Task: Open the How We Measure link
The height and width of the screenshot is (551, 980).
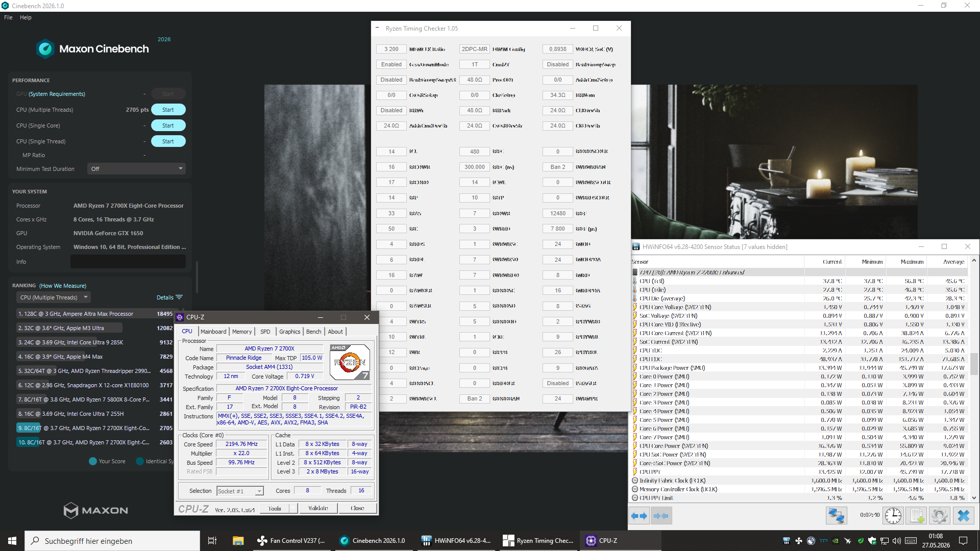Action: 63,286
